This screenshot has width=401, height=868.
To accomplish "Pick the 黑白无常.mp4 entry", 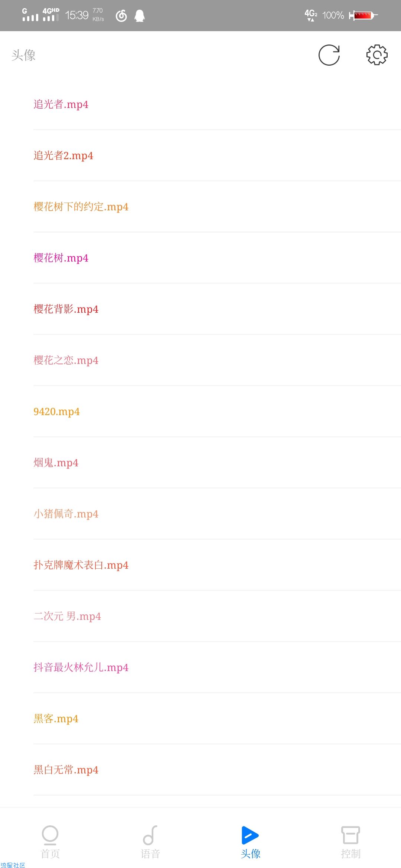I will click(x=217, y=770).
